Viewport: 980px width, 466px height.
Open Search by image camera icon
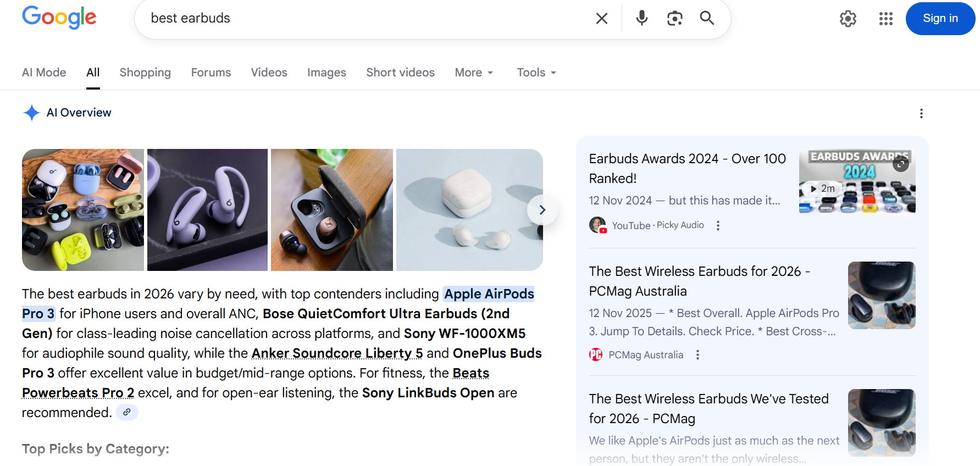tap(674, 18)
